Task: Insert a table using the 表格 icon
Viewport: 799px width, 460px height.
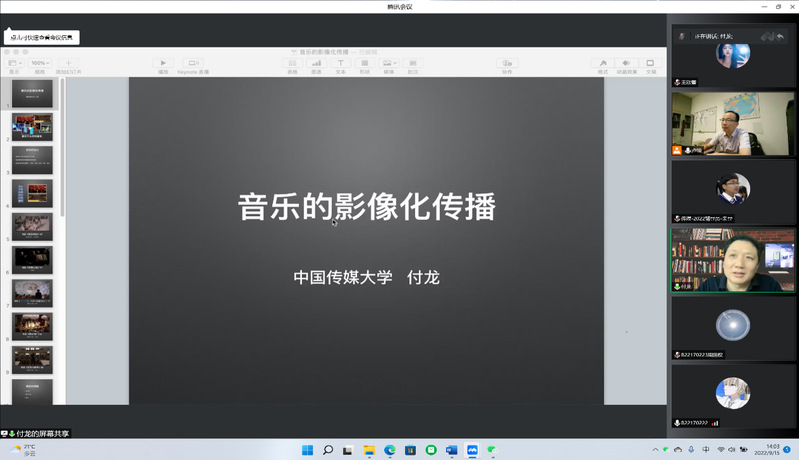Action: 292,63
